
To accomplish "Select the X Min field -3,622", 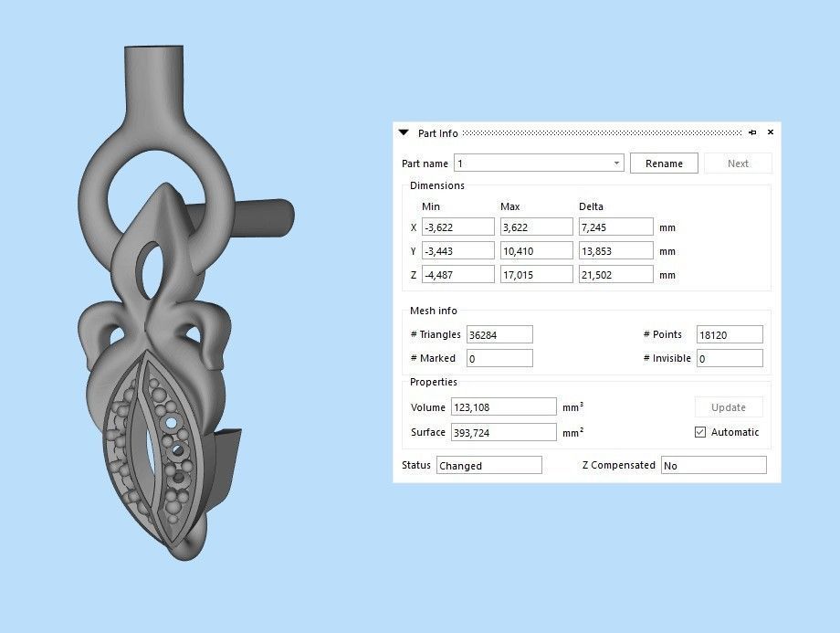I will (458, 227).
